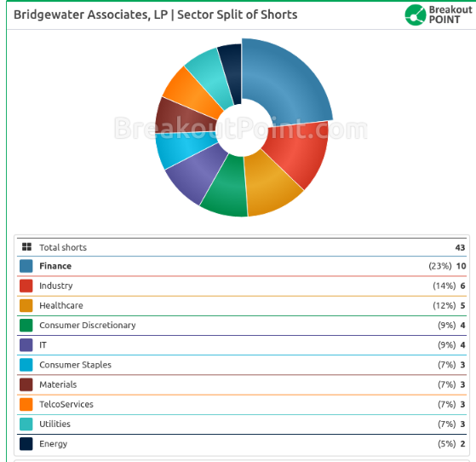Open the Consumer Staples legend row

point(242,365)
